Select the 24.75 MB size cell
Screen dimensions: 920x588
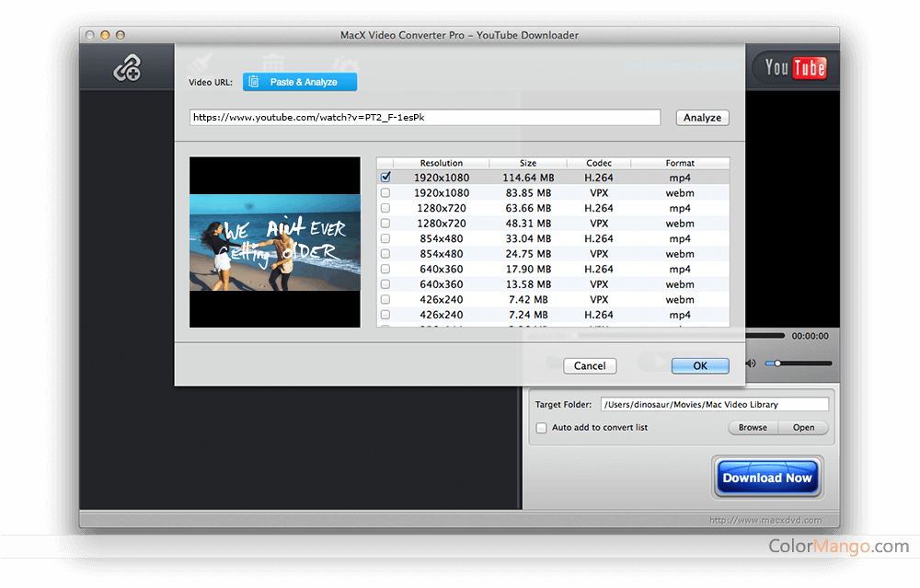[528, 253]
